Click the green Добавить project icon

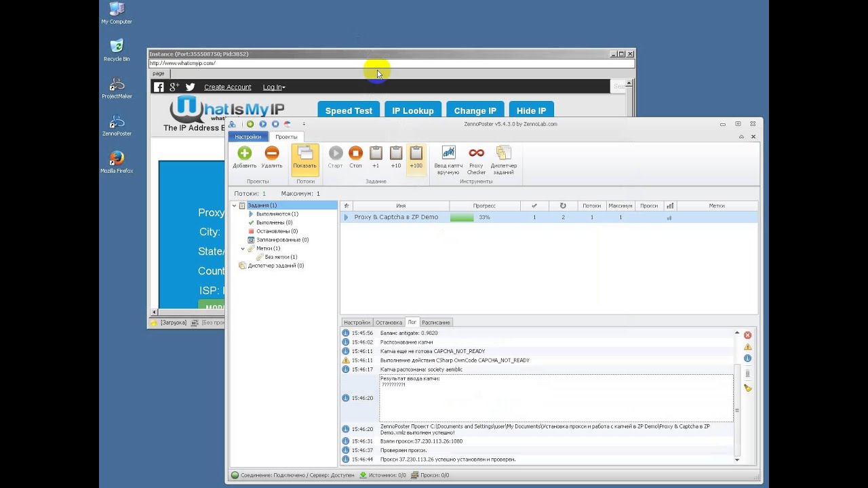pos(245,153)
